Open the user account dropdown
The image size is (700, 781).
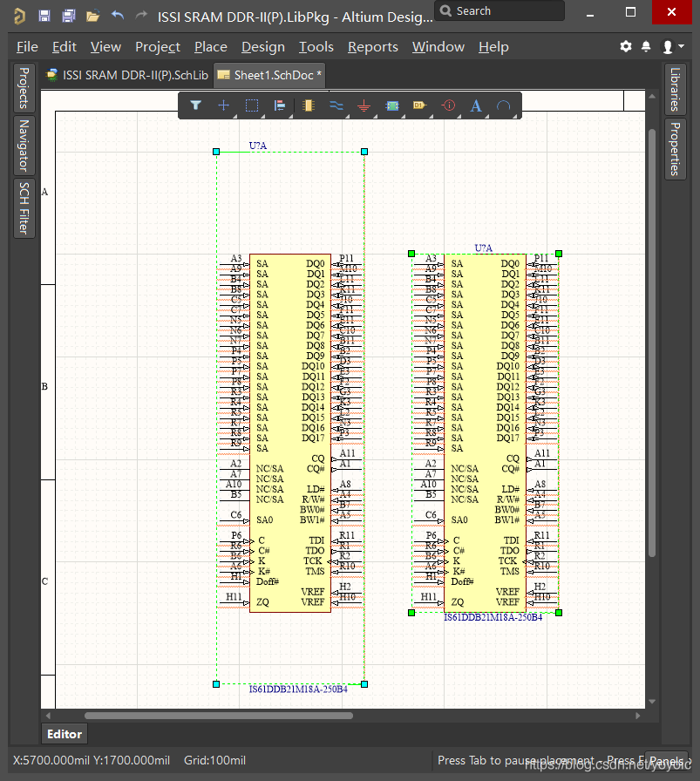(672, 47)
